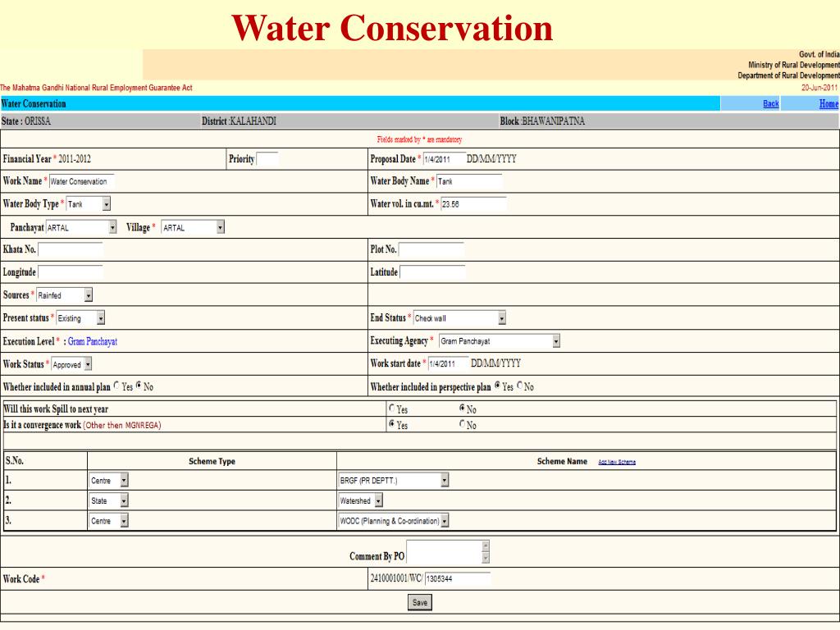Select No for convergence work
Image resolution: width=840 pixels, height=630 pixels.
click(x=462, y=424)
